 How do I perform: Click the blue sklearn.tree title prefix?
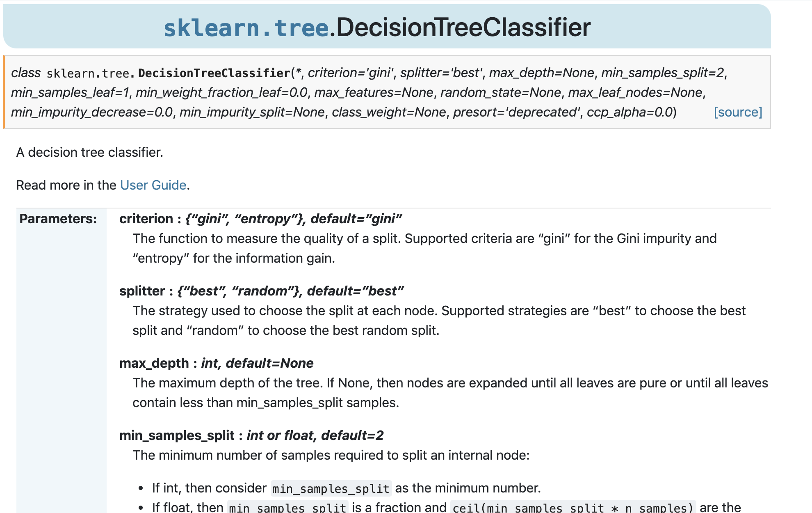[x=246, y=28]
